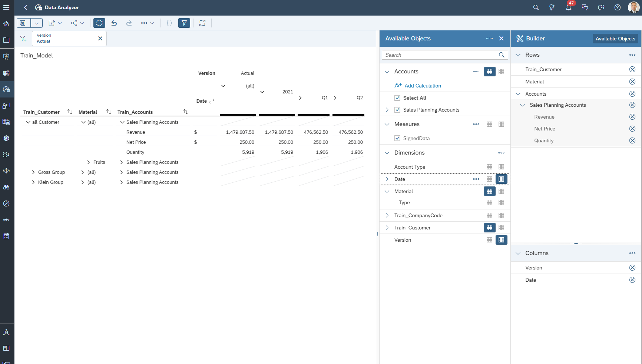
Task: Collapse the Measures section
Action: [387, 124]
